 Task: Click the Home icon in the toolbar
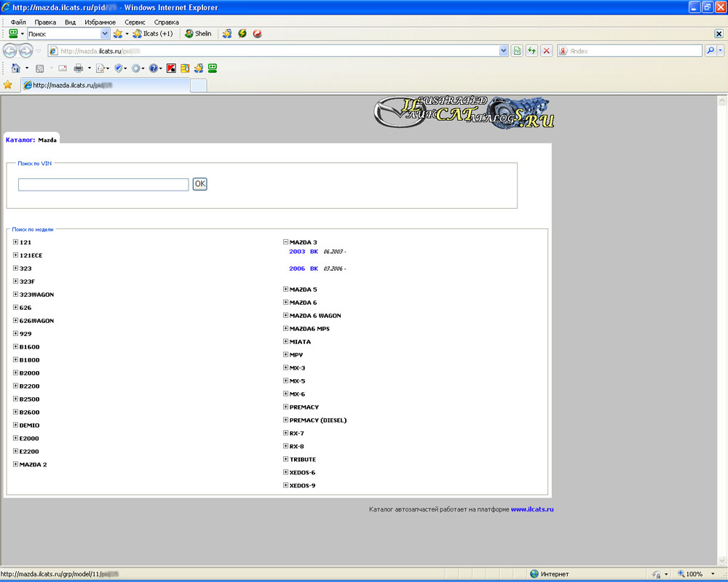tap(15, 68)
